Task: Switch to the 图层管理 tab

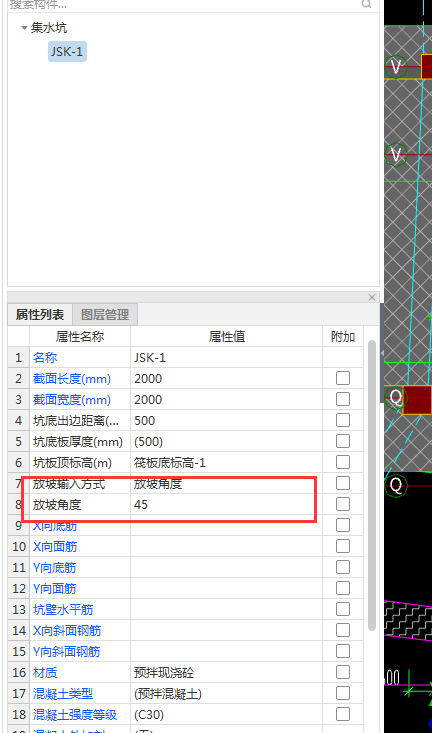Action: click(x=105, y=315)
